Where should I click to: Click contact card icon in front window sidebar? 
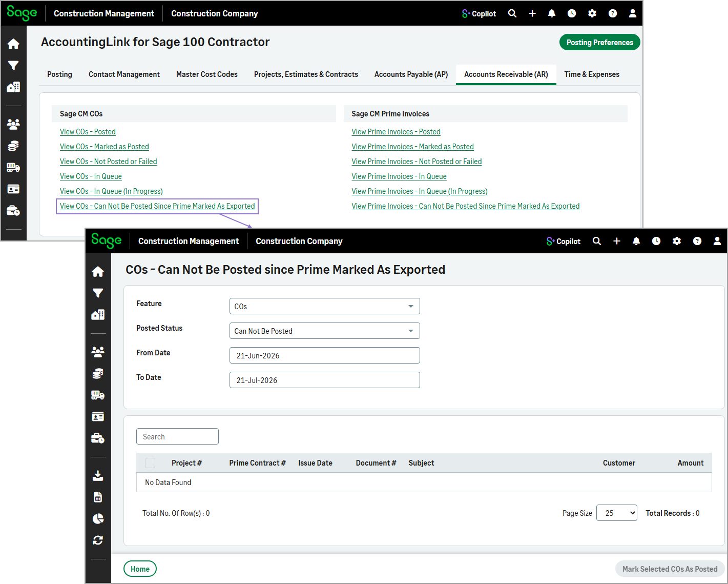pos(98,417)
